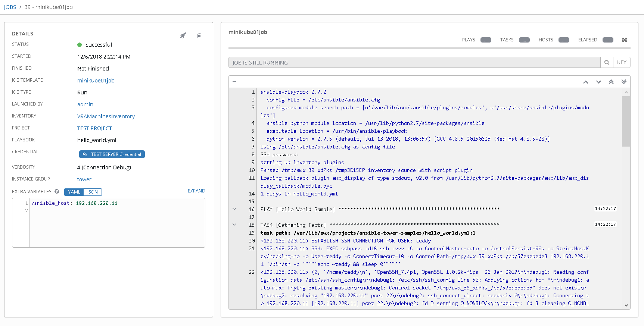
Task: Click scrollbar down arrow in output
Action: pyautogui.click(x=626, y=305)
